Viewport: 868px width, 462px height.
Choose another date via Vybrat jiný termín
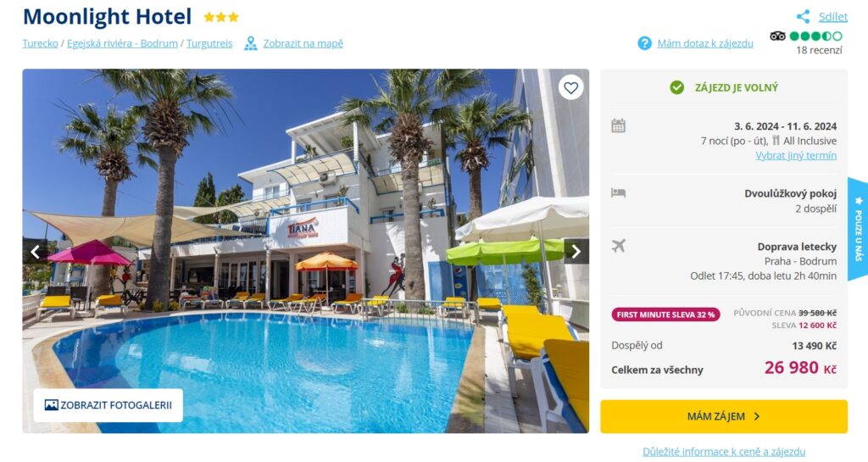796,155
